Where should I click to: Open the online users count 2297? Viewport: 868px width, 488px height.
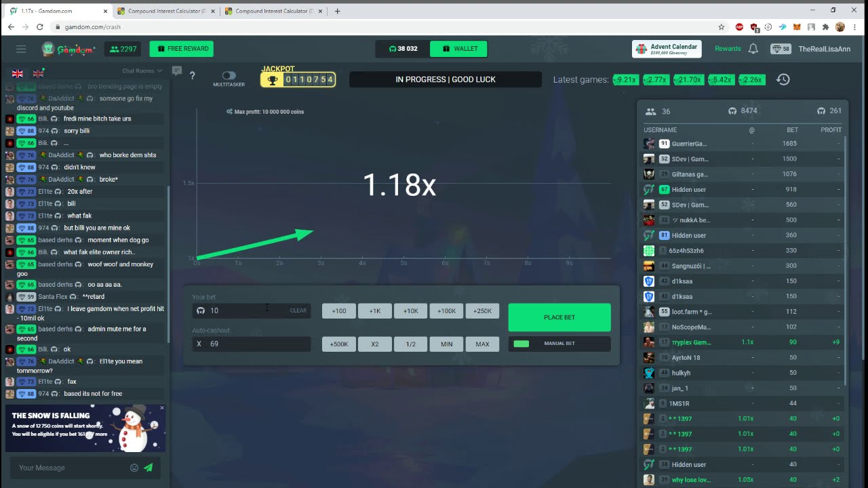click(x=123, y=49)
